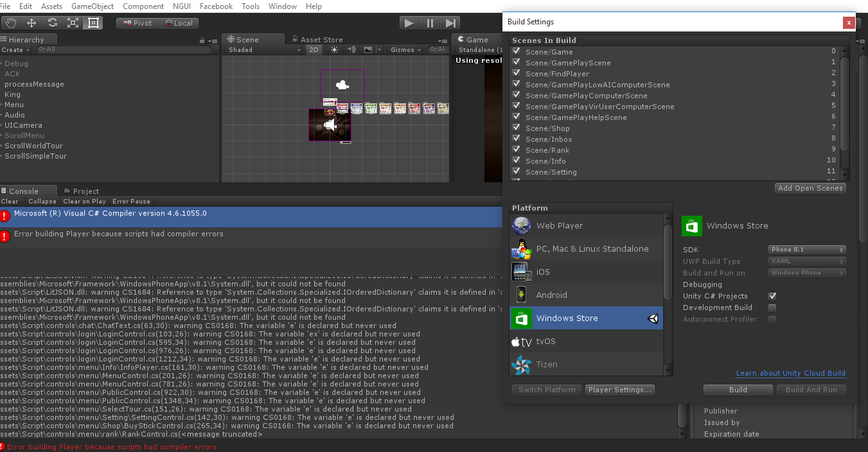Select the Hand tool in toolbar
This screenshot has width=868, height=452.
click(x=11, y=23)
